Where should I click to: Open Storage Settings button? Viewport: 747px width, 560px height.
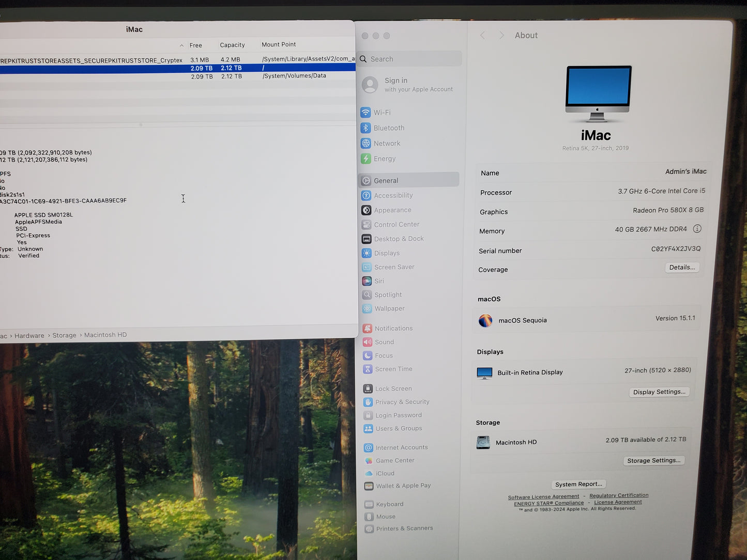653,460
